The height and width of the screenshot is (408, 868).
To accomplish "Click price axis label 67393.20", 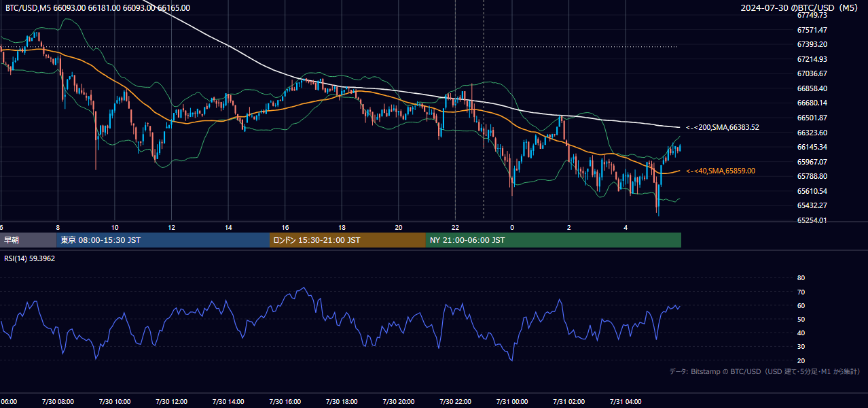I will click(812, 44).
